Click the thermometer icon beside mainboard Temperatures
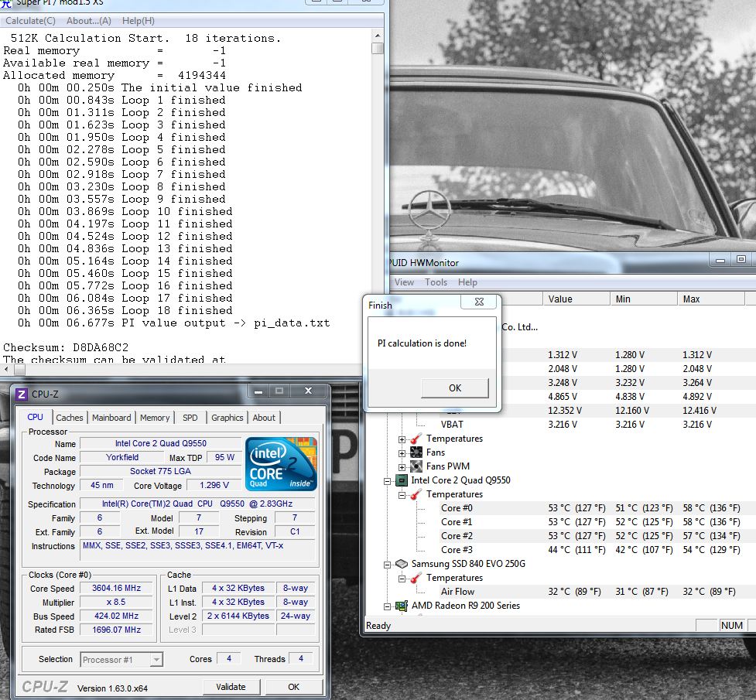The image size is (756, 700). pos(416,439)
